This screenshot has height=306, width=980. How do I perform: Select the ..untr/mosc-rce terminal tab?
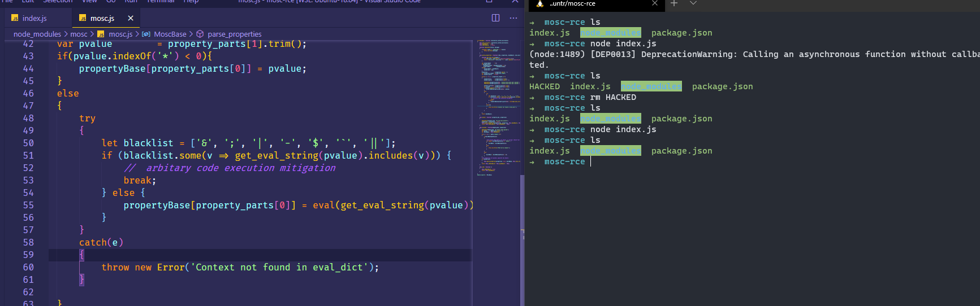[597, 5]
